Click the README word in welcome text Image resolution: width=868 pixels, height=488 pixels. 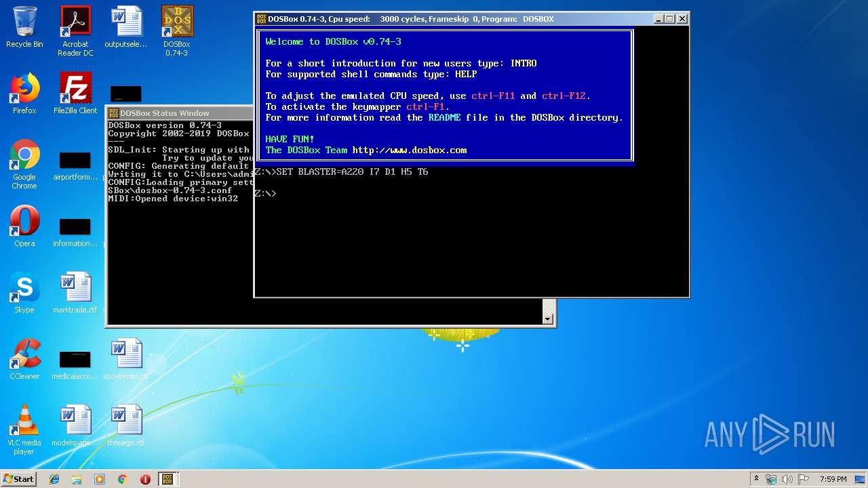click(444, 118)
